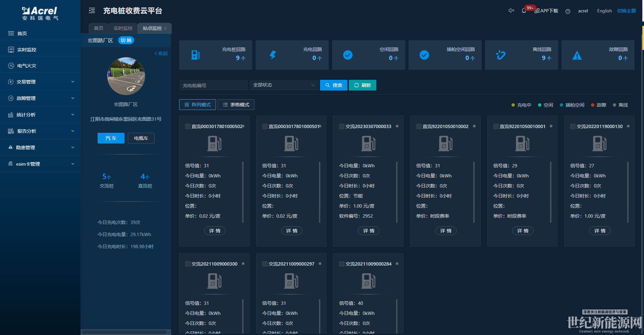The image size is (644, 335).
Task: Click the 充电枪编号 input field
Action: [x=213, y=86]
